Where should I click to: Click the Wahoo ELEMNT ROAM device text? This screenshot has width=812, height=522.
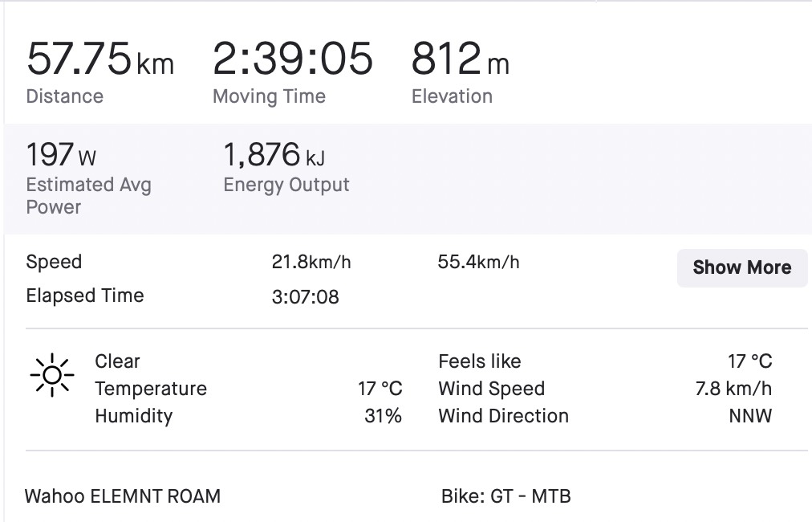coord(123,496)
